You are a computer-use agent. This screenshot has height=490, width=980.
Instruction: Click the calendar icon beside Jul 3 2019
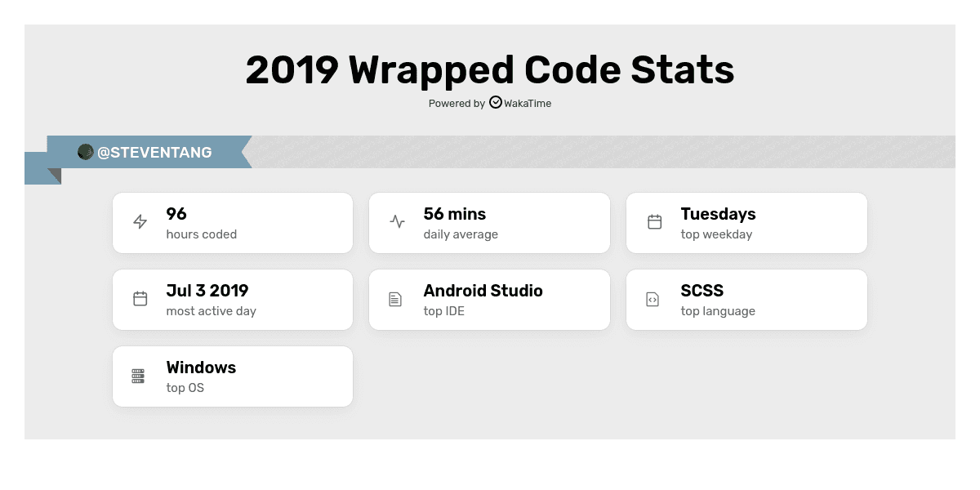(x=140, y=299)
